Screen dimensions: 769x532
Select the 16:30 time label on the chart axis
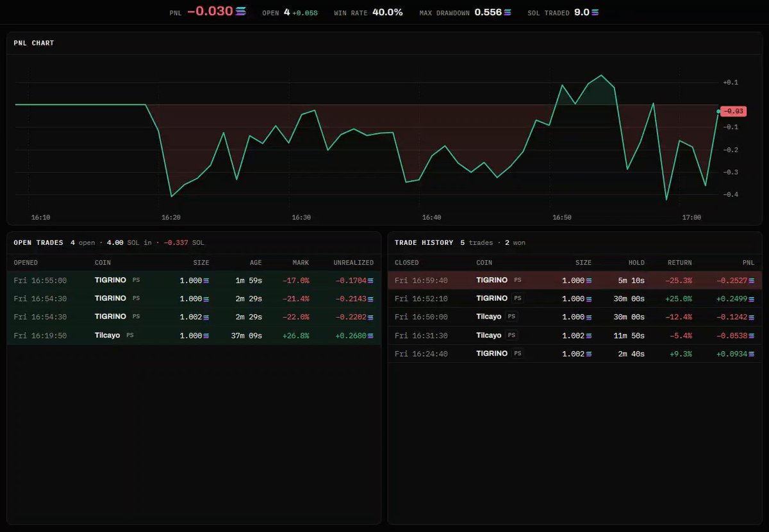(301, 217)
